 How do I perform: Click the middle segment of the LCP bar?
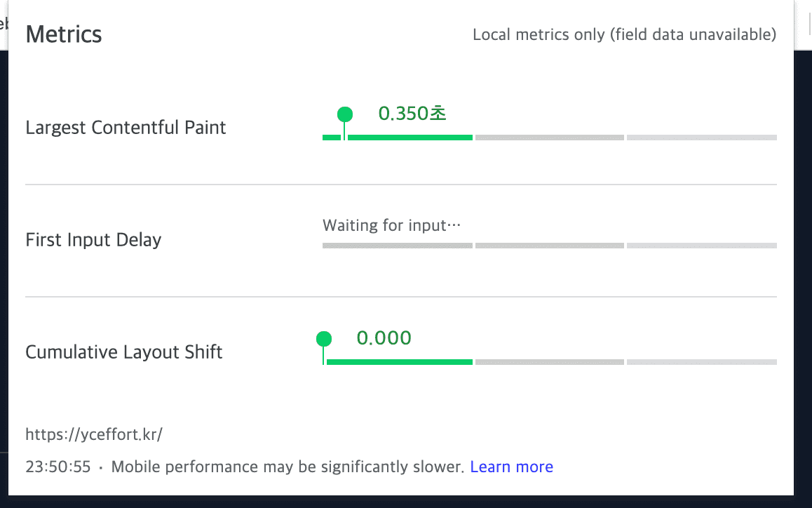tap(549, 138)
